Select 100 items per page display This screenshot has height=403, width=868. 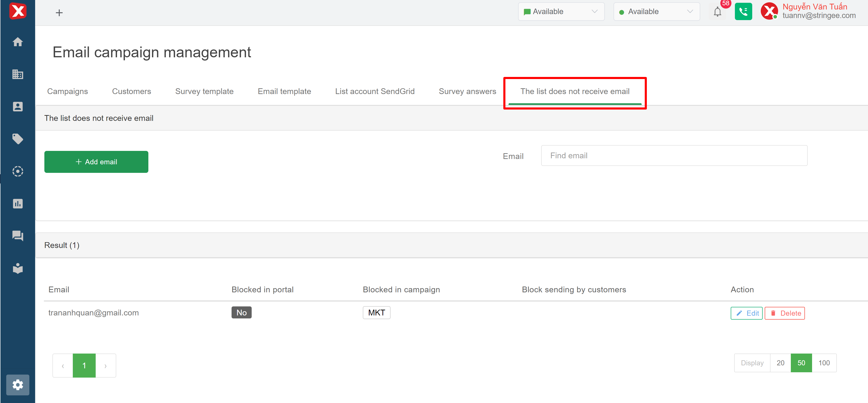tap(824, 363)
